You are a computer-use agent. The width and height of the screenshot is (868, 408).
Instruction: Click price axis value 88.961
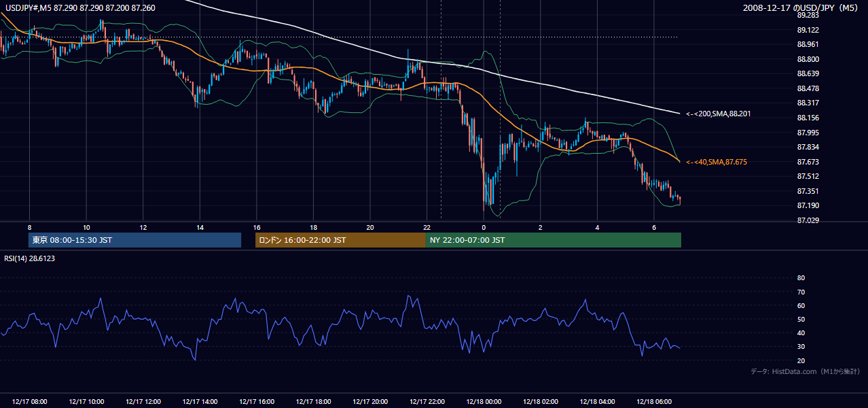click(808, 44)
